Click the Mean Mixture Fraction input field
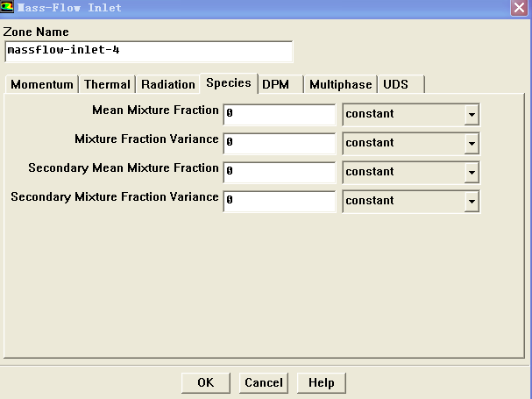Viewport: 532px width, 399px height. point(280,114)
